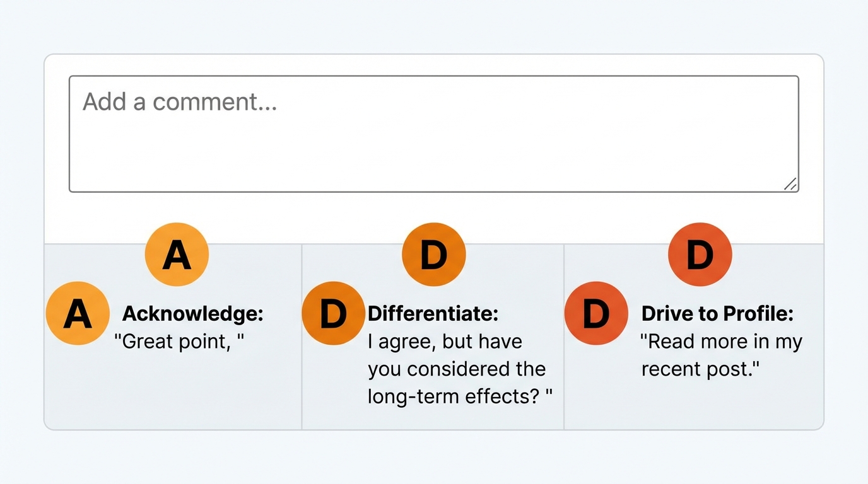The image size is (868, 484).
Task: Click the yellow "A" badge left of Acknowledge
Action: click(78, 313)
